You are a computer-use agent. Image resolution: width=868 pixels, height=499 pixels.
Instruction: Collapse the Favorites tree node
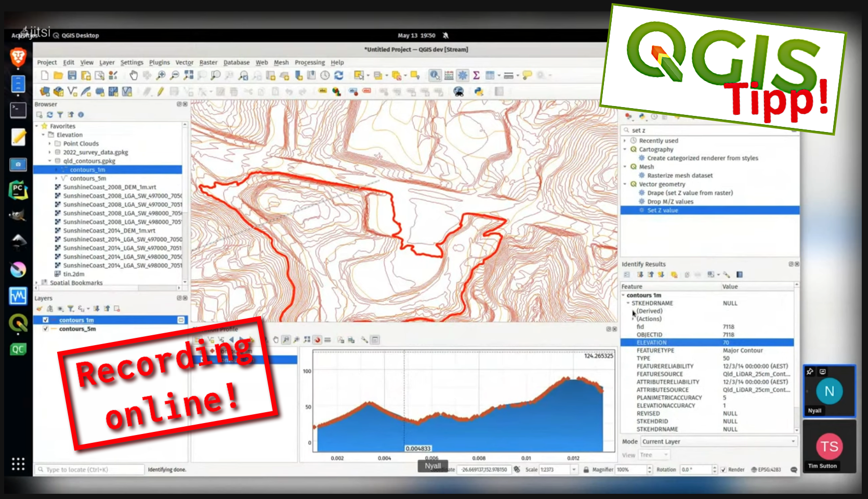[x=37, y=126]
